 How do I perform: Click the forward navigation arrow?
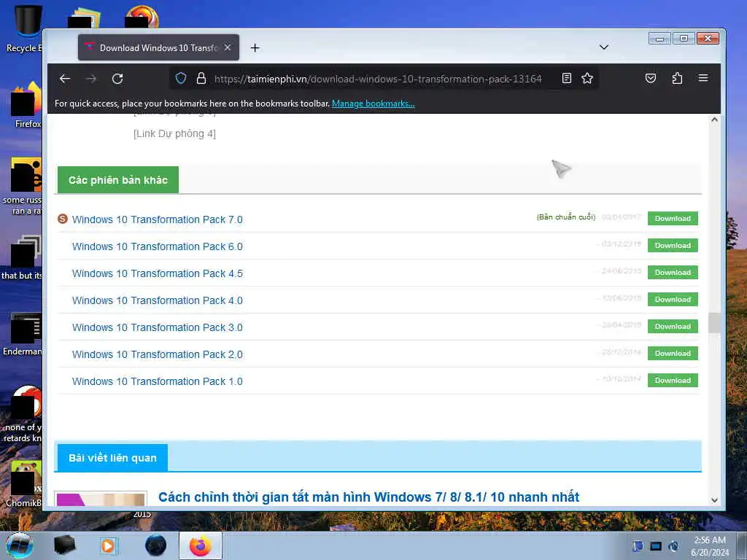tap(91, 79)
